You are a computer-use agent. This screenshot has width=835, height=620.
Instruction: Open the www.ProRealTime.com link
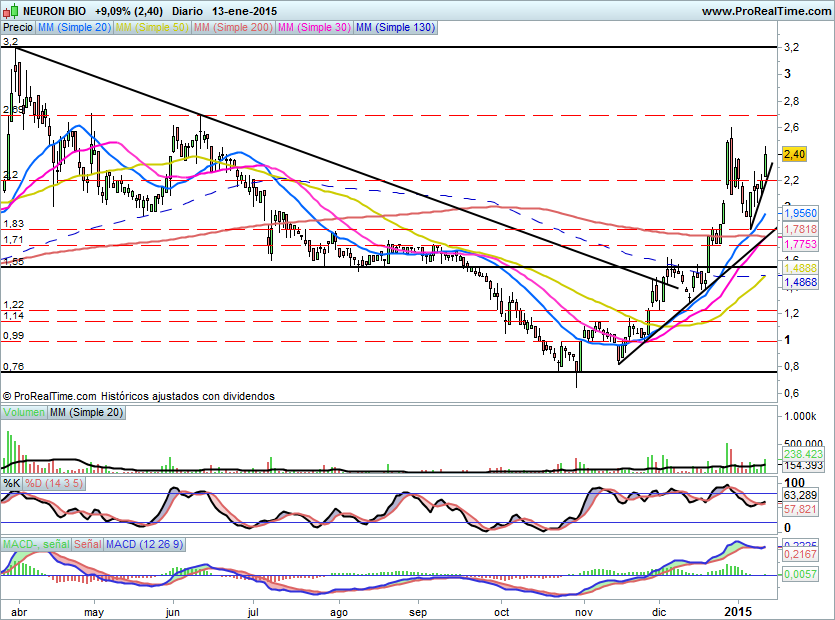pyautogui.click(x=765, y=11)
